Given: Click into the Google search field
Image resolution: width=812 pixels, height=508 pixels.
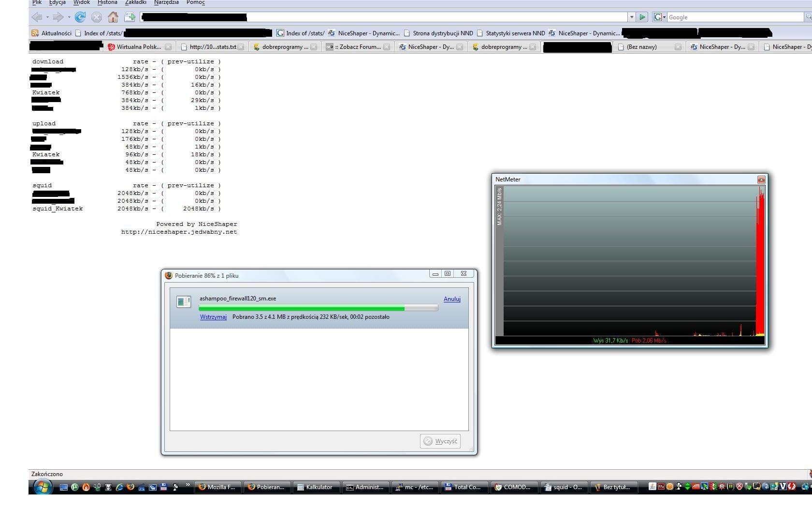Looking at the screenshot, I should coord(735,17).
